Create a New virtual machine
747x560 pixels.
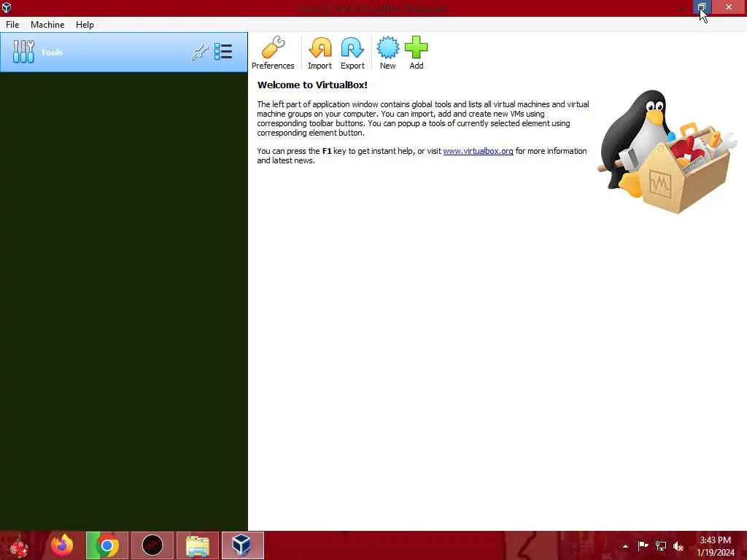click(388, 52)
